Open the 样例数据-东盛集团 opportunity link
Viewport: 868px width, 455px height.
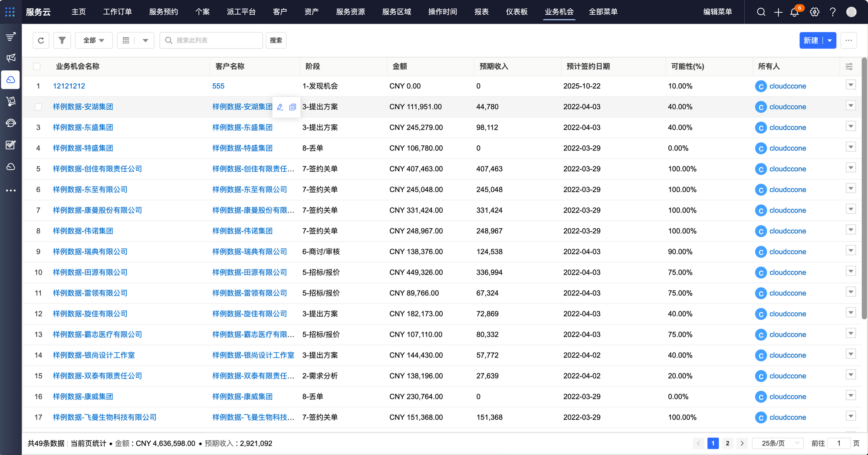(83, 128)
